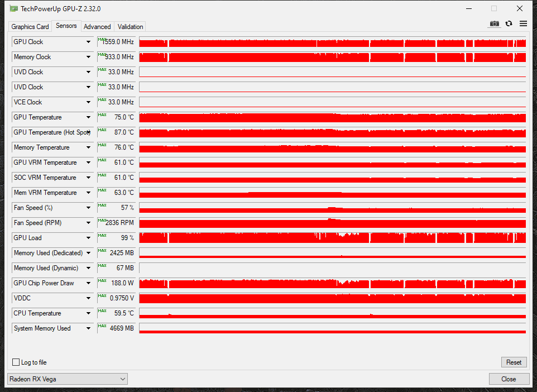The height and width of the screenshot is (392, 537).
Task: Click the Hot Spot 87.0 °C value
Action: click(117, 132)
